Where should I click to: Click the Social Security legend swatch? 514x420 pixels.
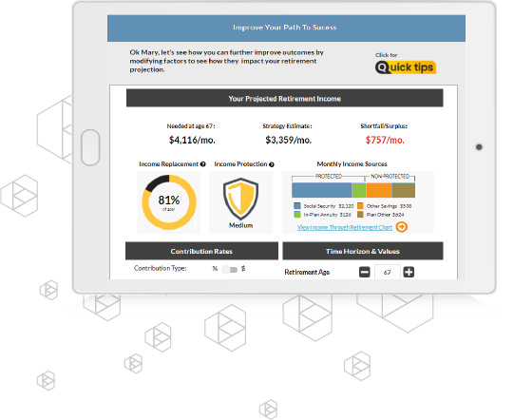(297, 206)
